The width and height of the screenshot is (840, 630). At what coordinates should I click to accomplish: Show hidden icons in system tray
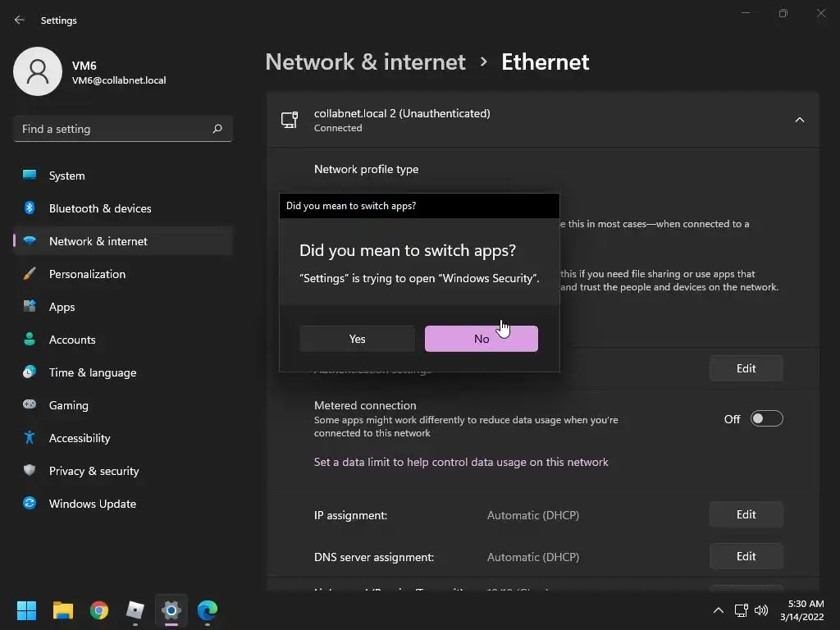tap(719, 610)
